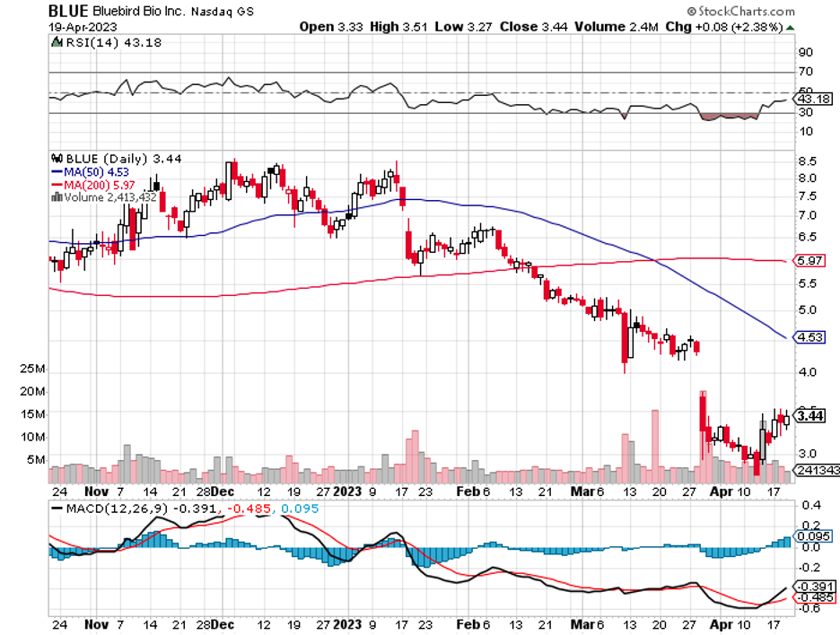Click the BLUE (Daily) 3.44 legend

click(124, 159)
